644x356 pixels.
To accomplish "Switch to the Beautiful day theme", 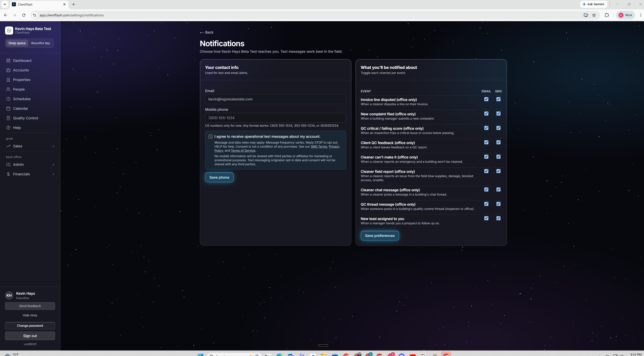I will pos(41,43).
